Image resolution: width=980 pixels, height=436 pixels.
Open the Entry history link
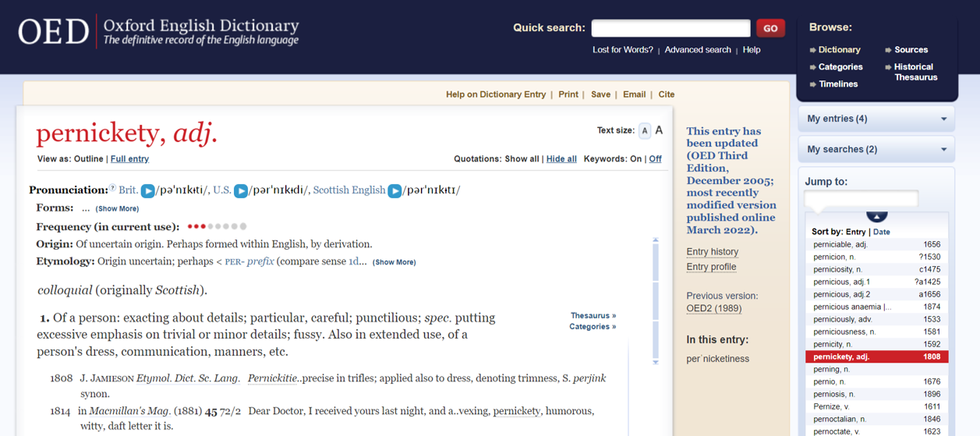coord(712,252)
